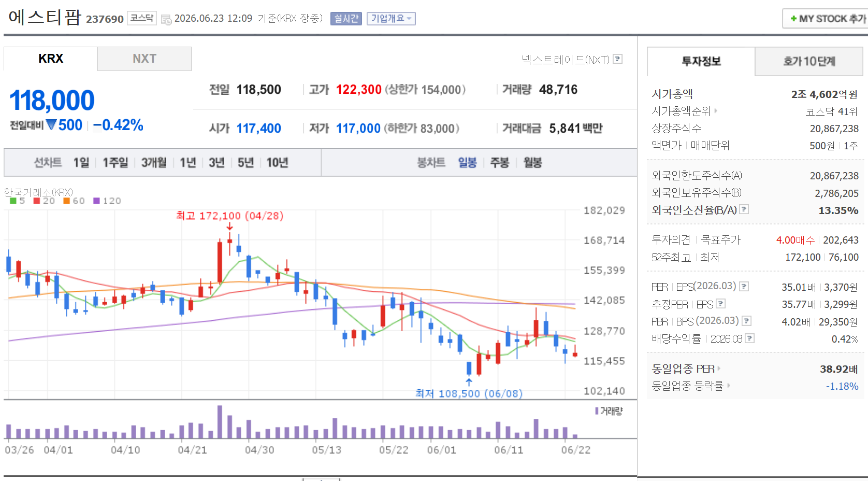
Task: Click the 저가 value 117,000
Action: [x=358, y=128]
